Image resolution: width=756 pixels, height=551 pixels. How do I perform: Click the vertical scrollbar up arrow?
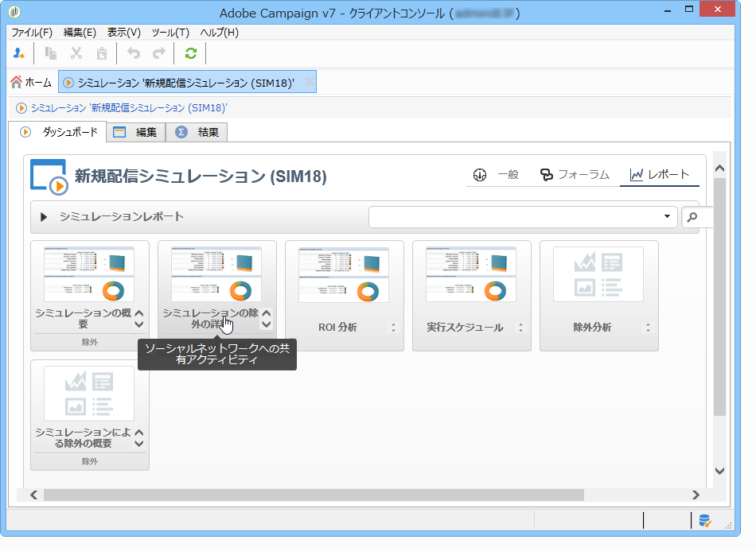(720, 168)
